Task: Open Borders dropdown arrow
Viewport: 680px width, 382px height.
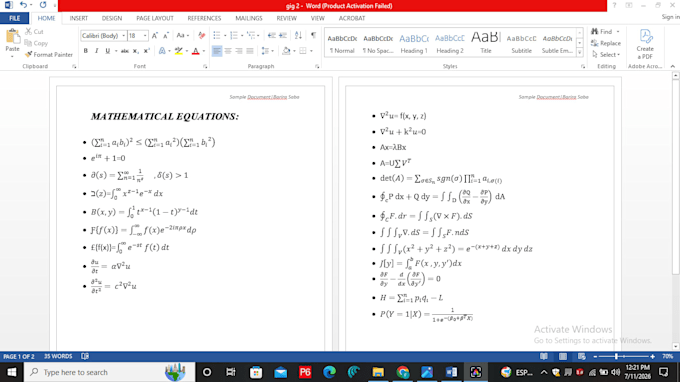Action: click(x=311, y=51)
